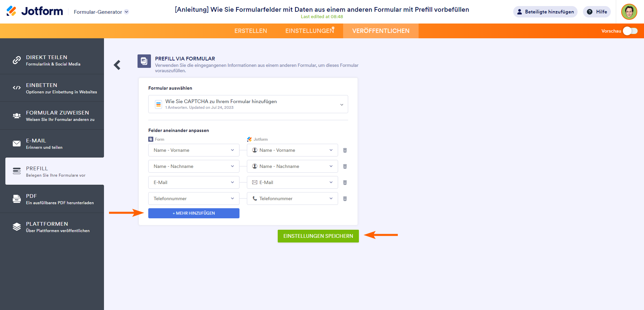Open the Jotform E-Mail field dropdown

(292, 182)
